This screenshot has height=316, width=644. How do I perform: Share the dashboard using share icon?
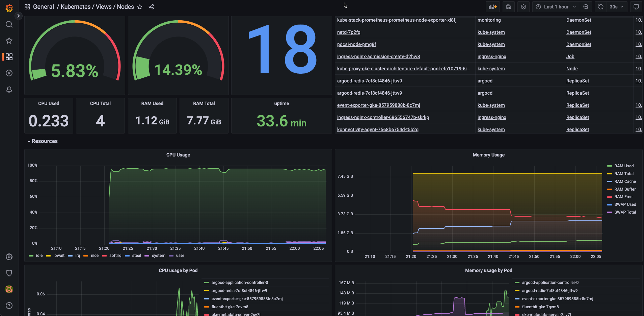click(x=151, y=7)
